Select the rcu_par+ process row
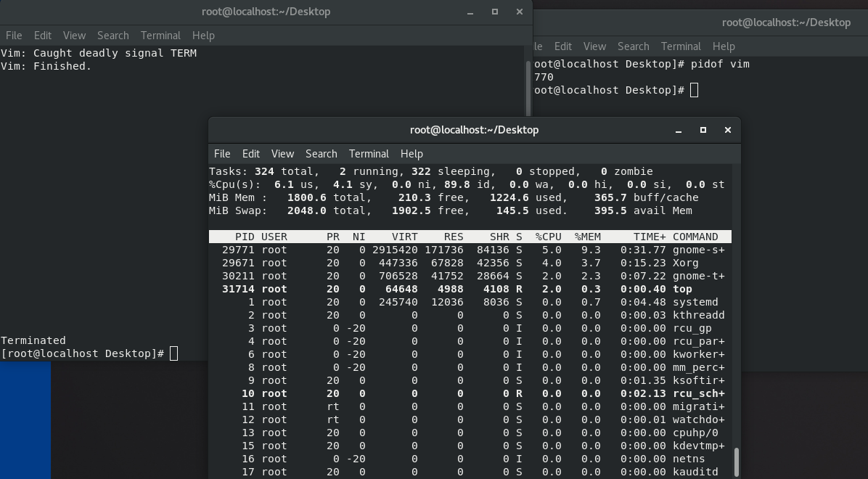Viewport: 868px width, 479px height. [x=470, y=341]
